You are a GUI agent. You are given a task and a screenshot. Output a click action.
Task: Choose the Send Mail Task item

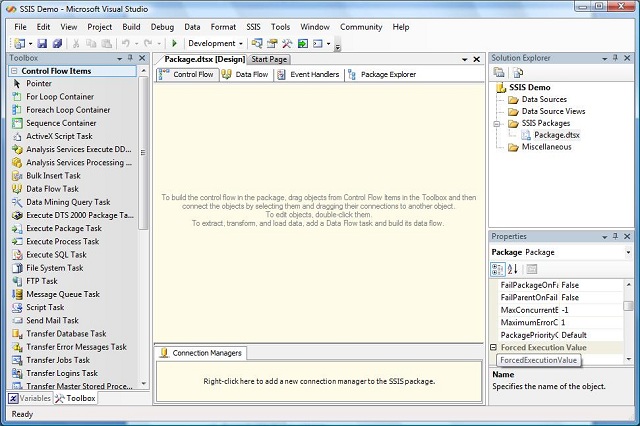tap(54, 320)
